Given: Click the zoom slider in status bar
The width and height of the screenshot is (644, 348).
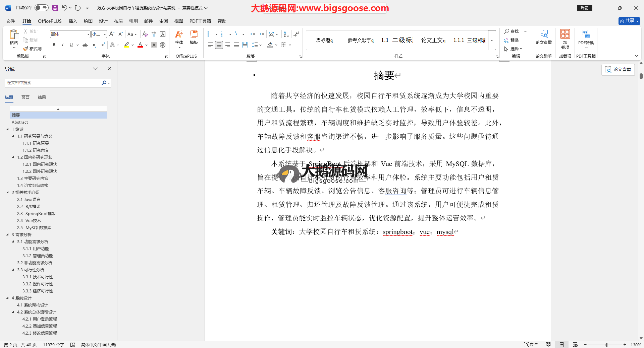Looking at the screenshot, I should click(x=606, y=345).
